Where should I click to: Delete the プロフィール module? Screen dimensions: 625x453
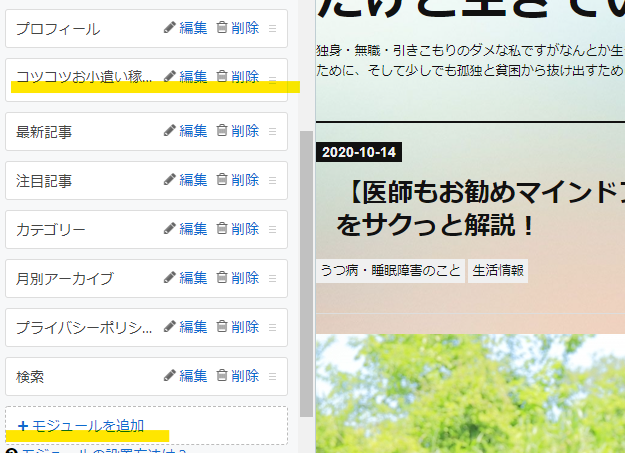(238, 28)
